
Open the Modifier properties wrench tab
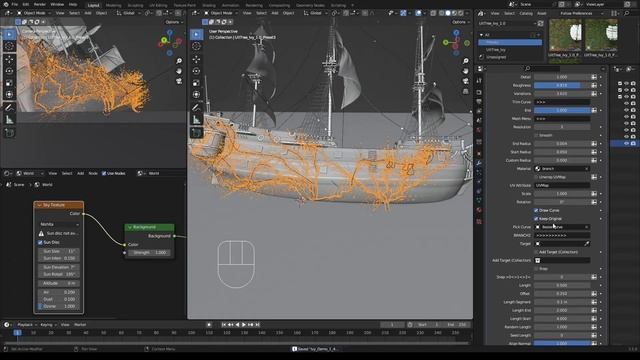479,163
